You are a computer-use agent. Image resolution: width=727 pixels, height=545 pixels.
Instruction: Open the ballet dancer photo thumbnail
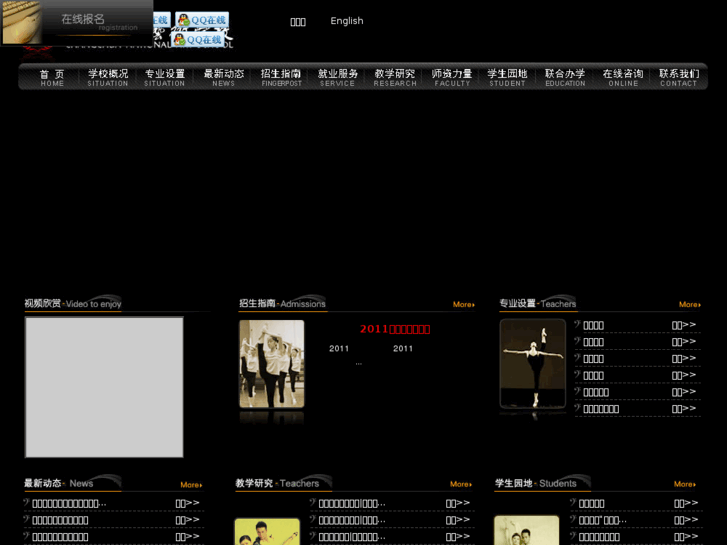tap(533, 364)
